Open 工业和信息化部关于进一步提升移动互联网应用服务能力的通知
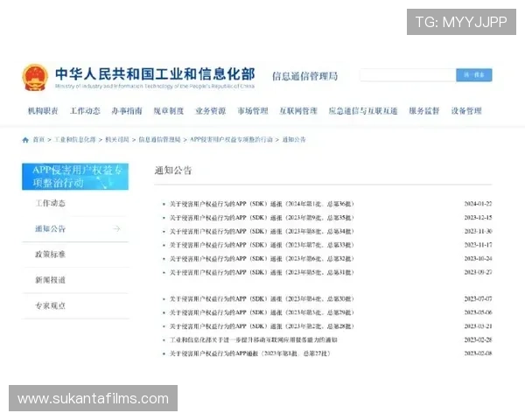The width and height of the screenshot is (525, 420). (x=253, y=340)
